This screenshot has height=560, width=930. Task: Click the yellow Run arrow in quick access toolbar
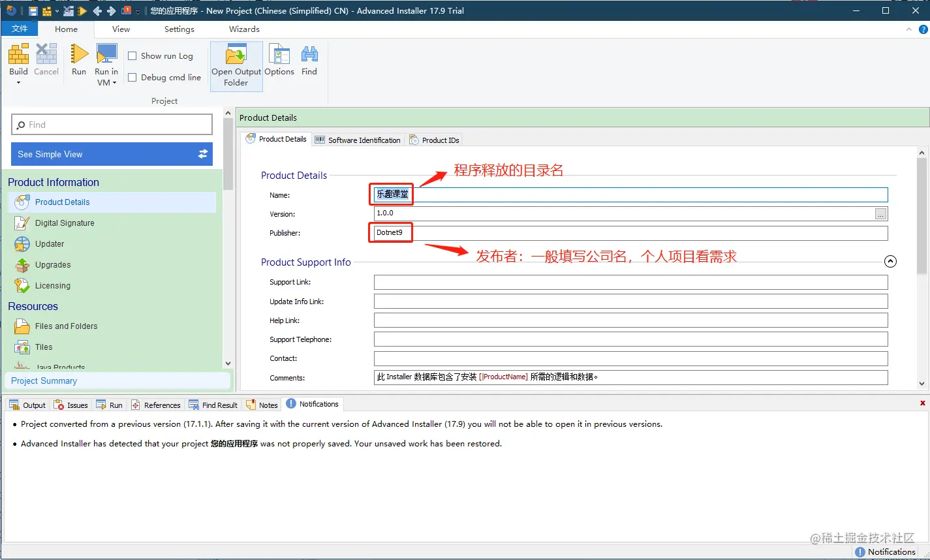[x=82, y=11]
